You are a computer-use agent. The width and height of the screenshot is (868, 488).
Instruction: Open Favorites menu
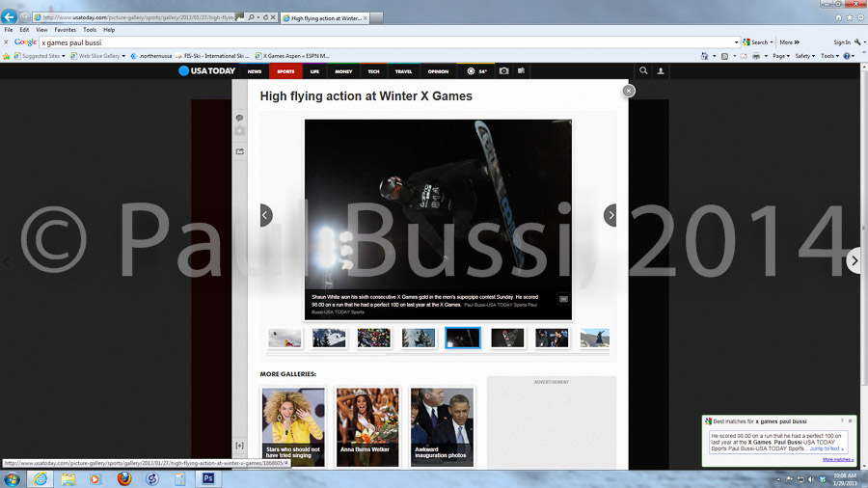(66, 30)
